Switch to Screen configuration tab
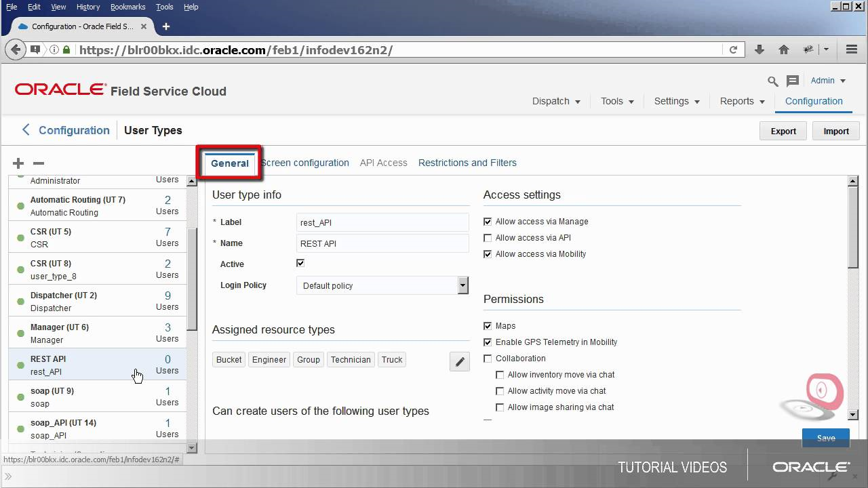The height and width of the screenshot is (488, 868). (306, 163)
